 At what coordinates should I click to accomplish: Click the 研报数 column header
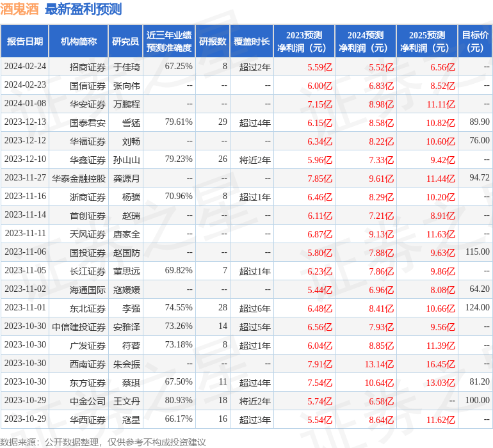[213, 42]
